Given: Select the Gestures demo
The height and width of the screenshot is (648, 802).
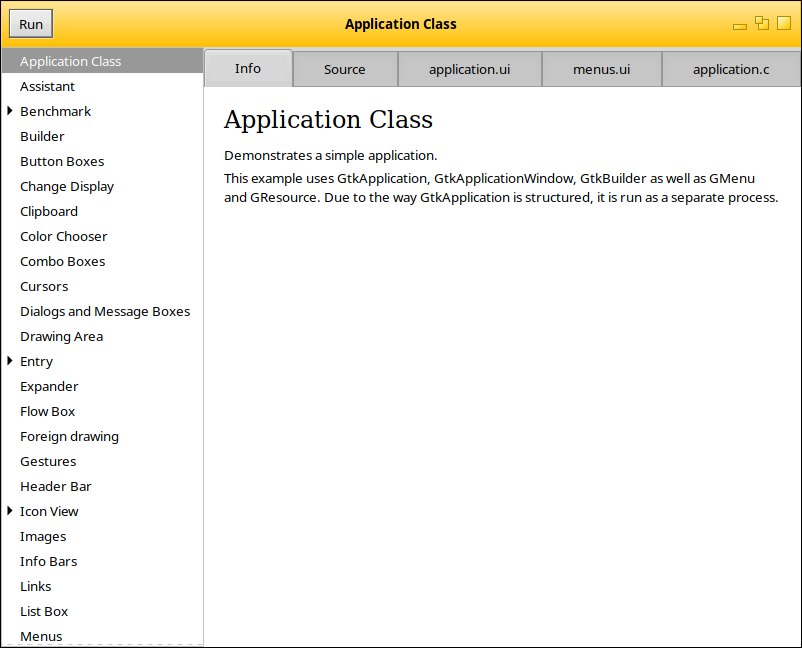Looking at the screenshot, I should tap(102, 462).
